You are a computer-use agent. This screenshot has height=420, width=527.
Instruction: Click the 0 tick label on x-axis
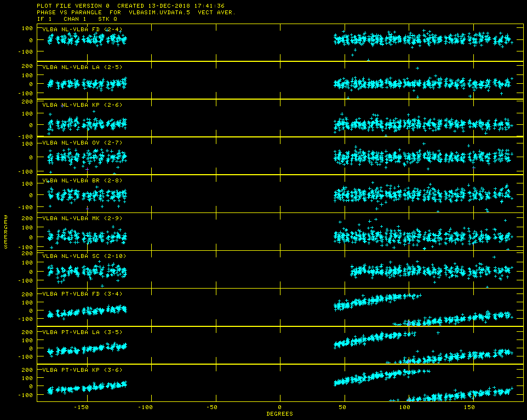[279, 408]
